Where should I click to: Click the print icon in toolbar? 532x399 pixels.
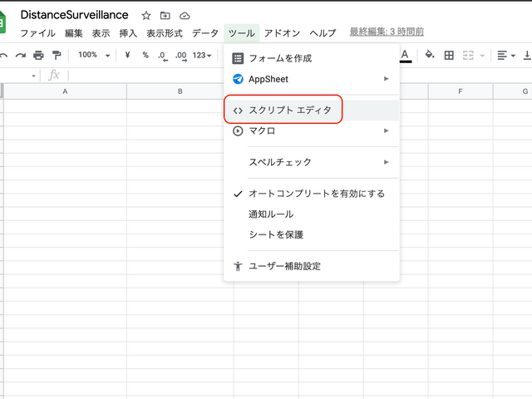[38, 56]
